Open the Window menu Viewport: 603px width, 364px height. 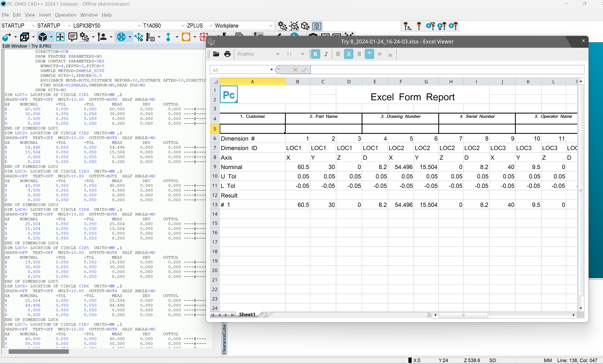[x=89, y=15]
